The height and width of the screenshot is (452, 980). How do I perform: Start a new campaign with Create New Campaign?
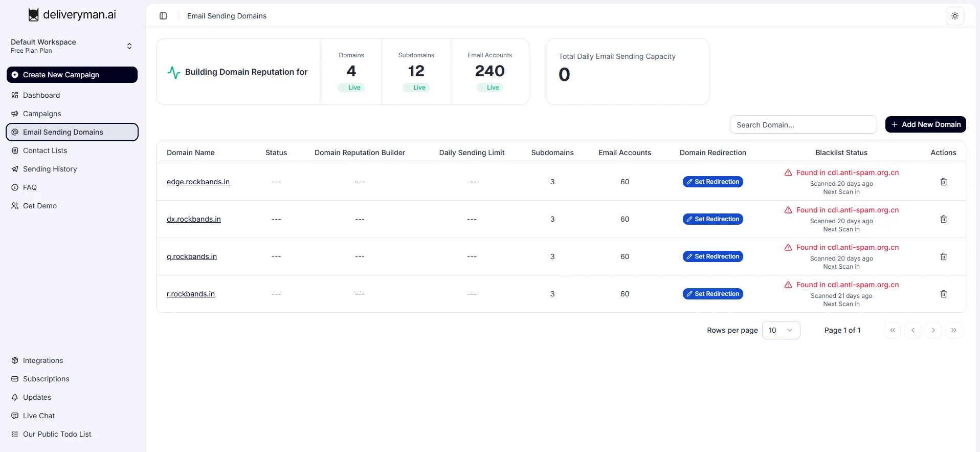[x=72, y=75]
